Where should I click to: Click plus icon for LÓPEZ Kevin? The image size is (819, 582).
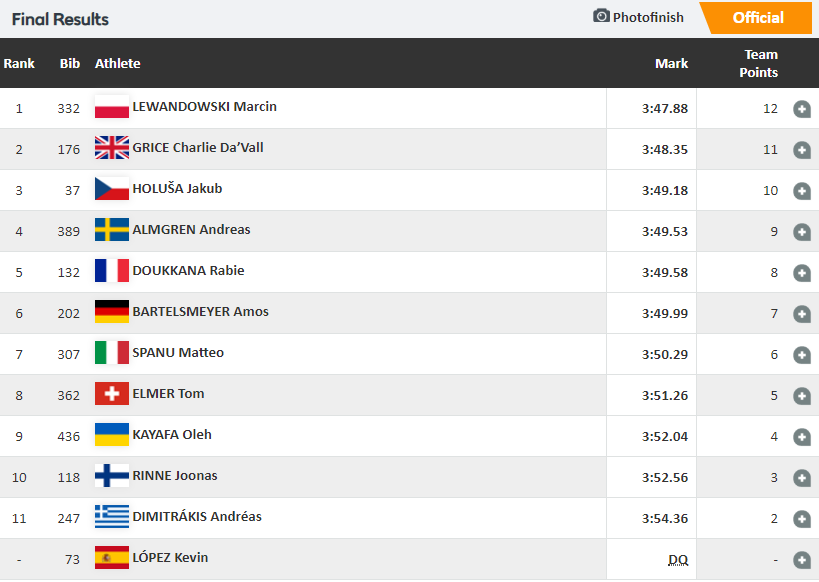click(x=802, y=560)
